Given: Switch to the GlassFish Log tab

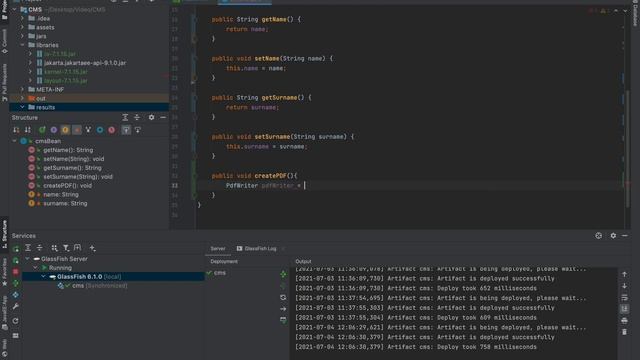Looking at the screenshot, I should (256, 249).
